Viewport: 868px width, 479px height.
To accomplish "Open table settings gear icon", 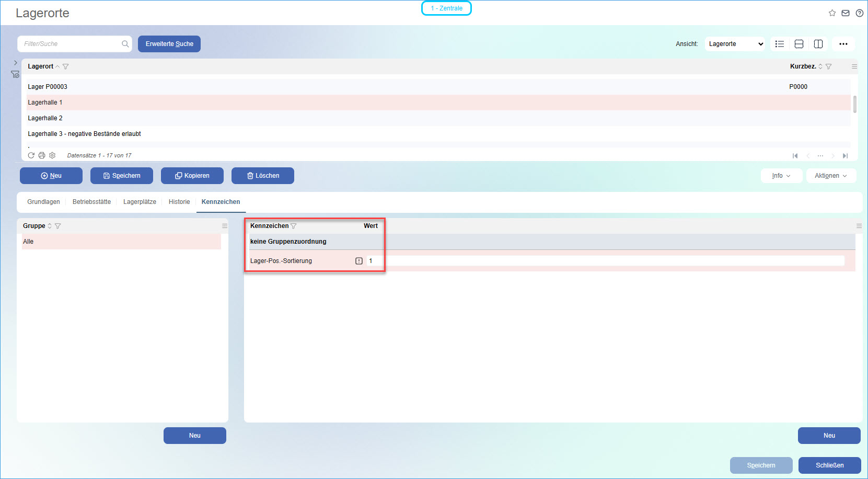I will (52, 155).
